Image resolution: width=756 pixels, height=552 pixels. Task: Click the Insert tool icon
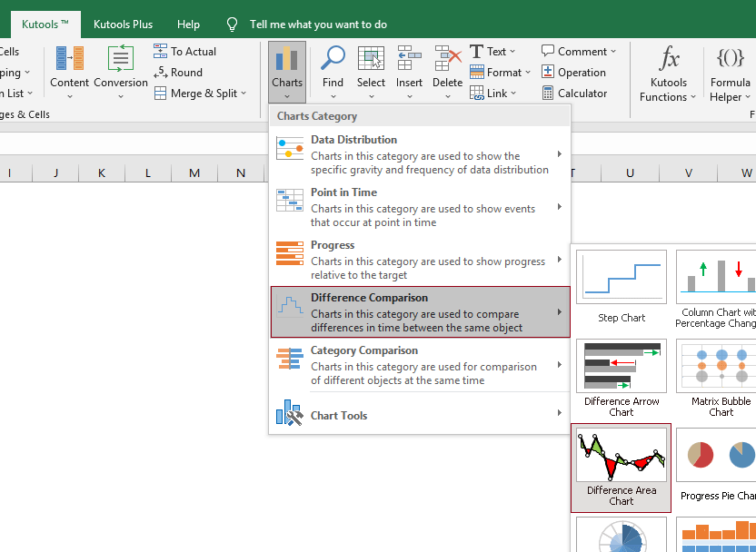(x=409, y=60)
